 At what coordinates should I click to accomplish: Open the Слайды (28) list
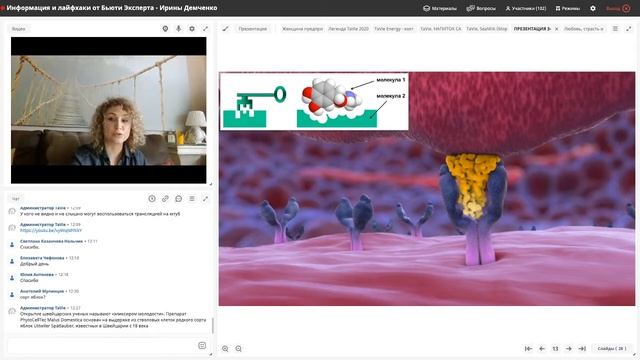tap(611, 349)
